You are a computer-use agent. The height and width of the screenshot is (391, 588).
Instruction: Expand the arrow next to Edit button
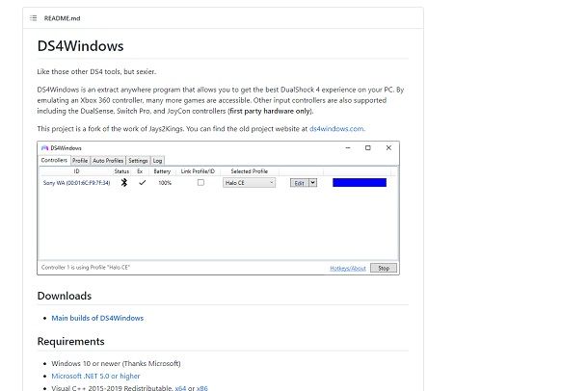[312, 183]
